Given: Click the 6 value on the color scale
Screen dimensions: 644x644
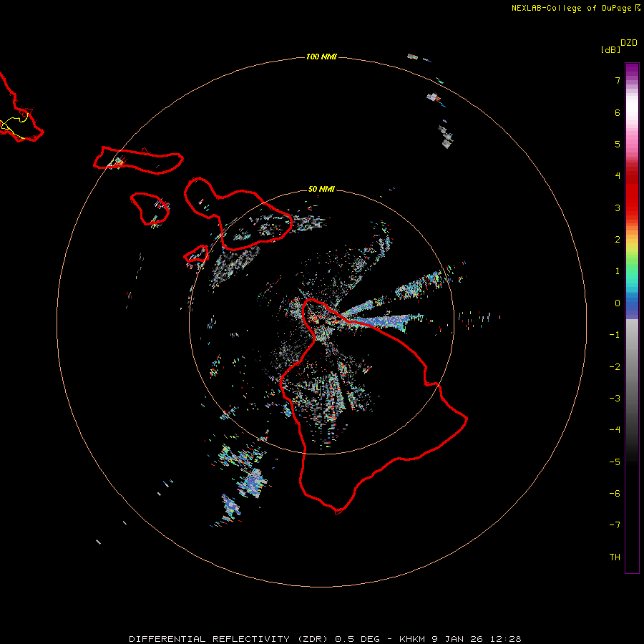Looking at the screenshot, I should [x=618, y=112].
